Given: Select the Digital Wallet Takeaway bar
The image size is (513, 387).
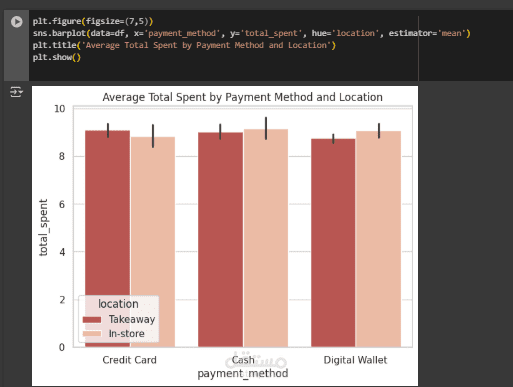Looking at the screenshot, I should click(333, 243).
